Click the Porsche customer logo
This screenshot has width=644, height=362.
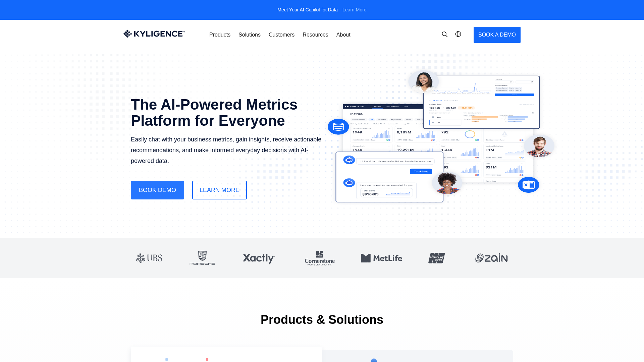click(x=202, y=258)
